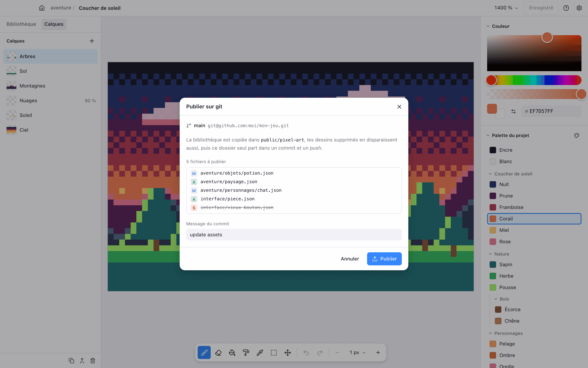Go to home via house icon

[42, 8]
